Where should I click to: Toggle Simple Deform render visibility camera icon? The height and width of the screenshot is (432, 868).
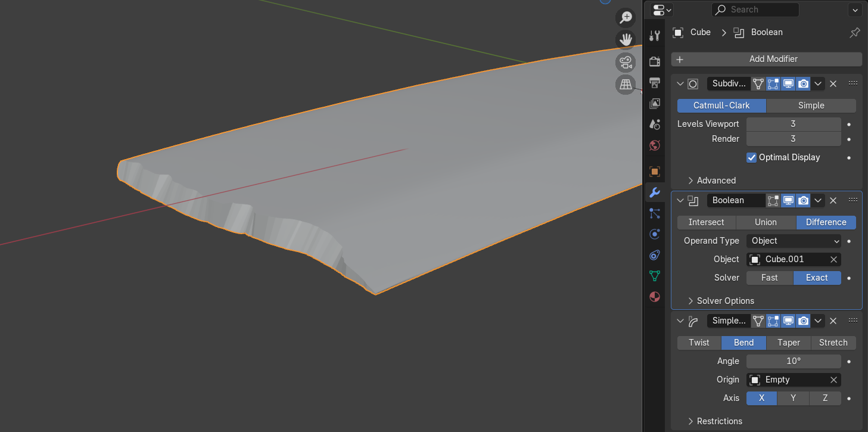804,321
